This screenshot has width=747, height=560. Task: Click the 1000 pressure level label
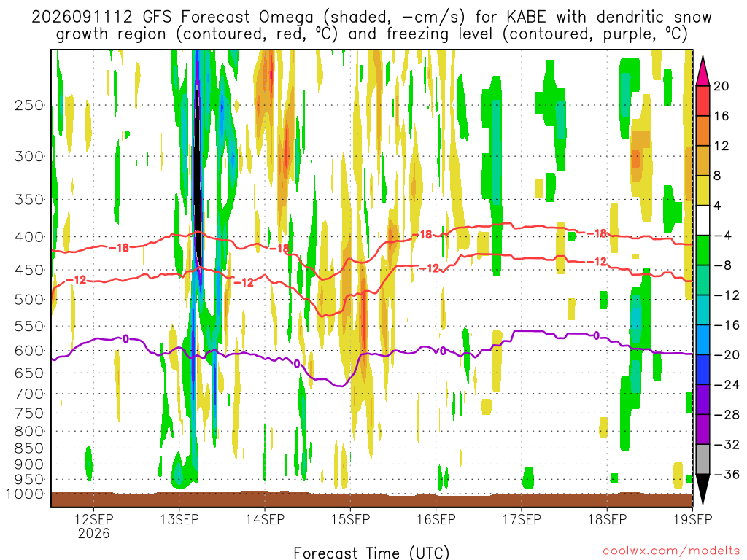click(x=25, y=494)
